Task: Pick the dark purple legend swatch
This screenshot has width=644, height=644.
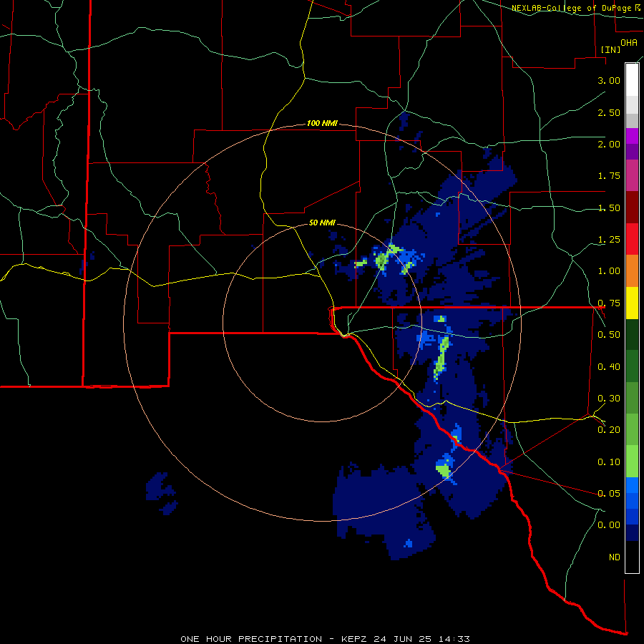Action: (x=632, y=152)
